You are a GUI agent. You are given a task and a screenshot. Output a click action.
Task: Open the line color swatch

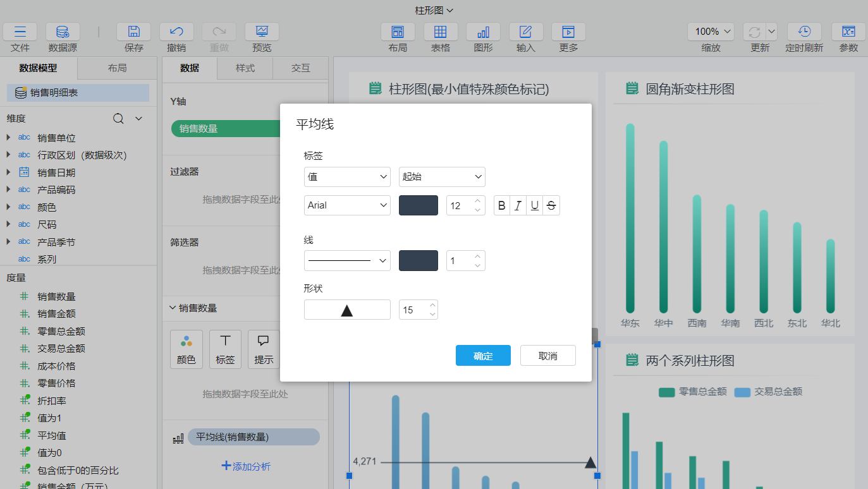point(419,260)
